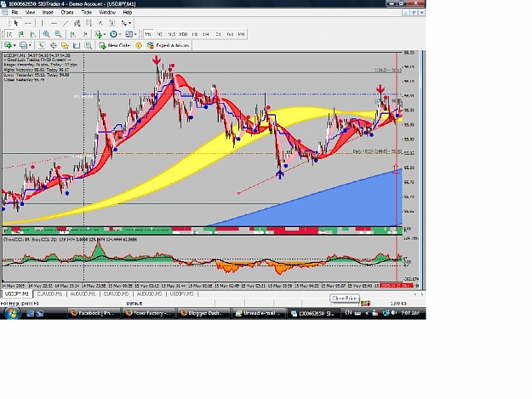Select the Text Label tool
Screen dimensions: 532x399
112,23
